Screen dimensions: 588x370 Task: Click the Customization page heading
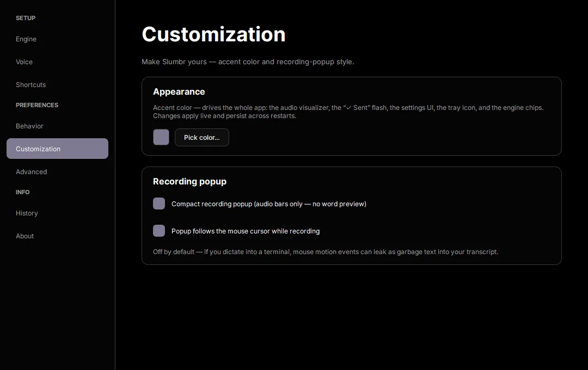pos(214,34)
